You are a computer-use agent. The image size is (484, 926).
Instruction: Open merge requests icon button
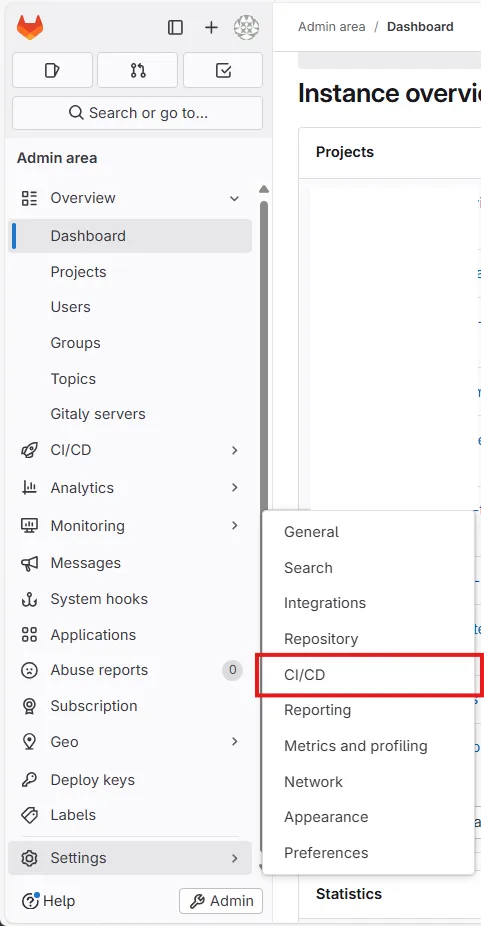coord(138,70)
